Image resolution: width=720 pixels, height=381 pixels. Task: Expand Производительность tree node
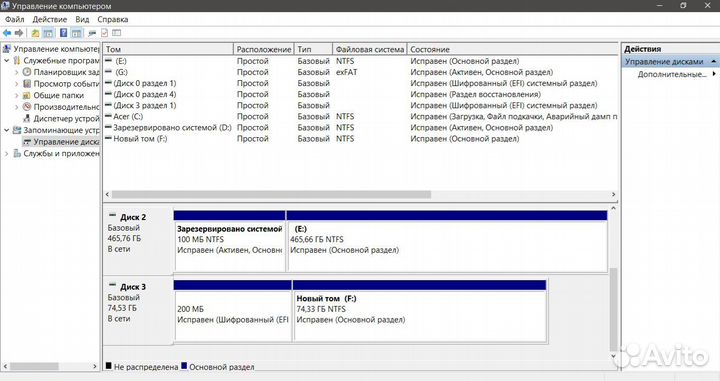[17, 107]
